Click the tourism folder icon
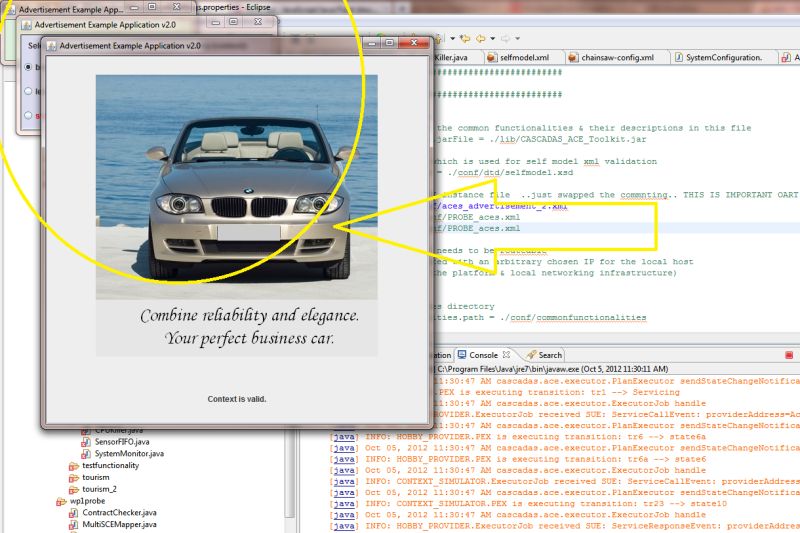Image resolution: width=800 pixels, height=533 pixels. click(73, 478)
